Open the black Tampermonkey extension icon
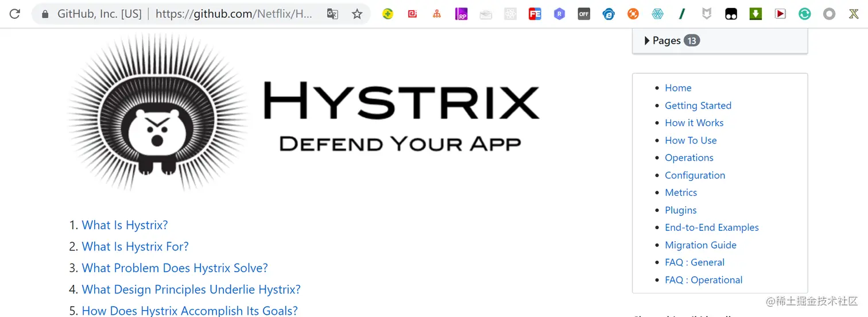The image size is (868, 317). (x=731, y=14)
